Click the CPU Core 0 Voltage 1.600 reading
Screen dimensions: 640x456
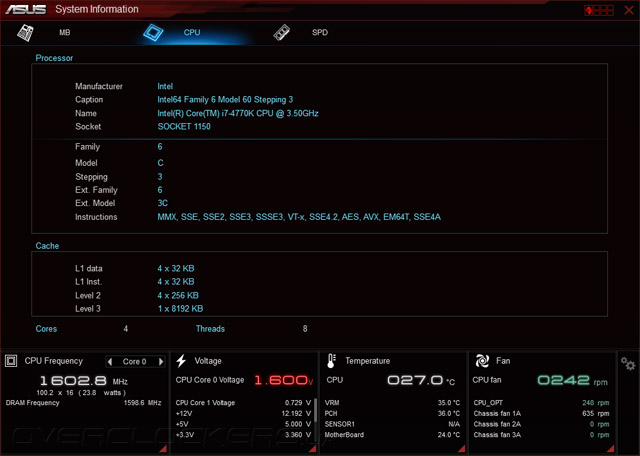[x=284, y=380]
